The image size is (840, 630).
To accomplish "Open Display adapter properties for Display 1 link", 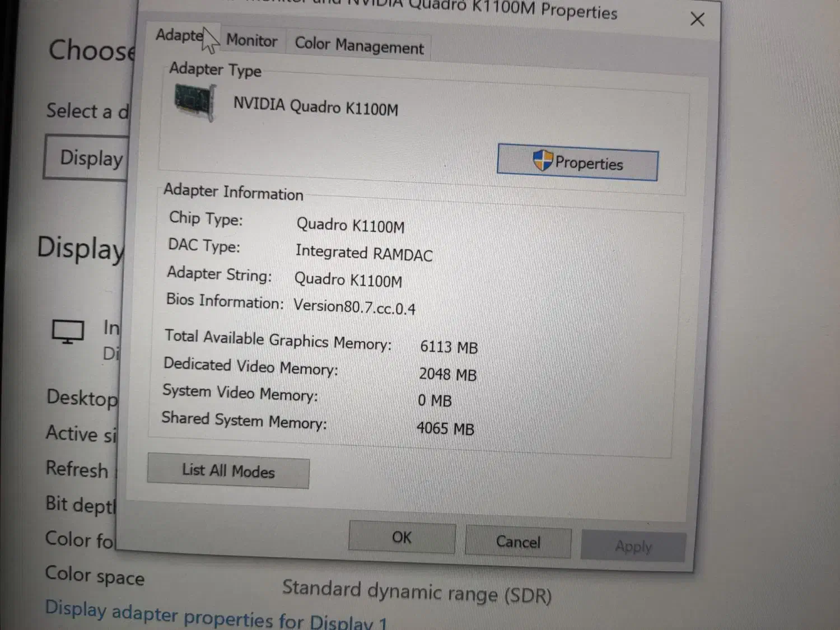I will click(216, 616).
